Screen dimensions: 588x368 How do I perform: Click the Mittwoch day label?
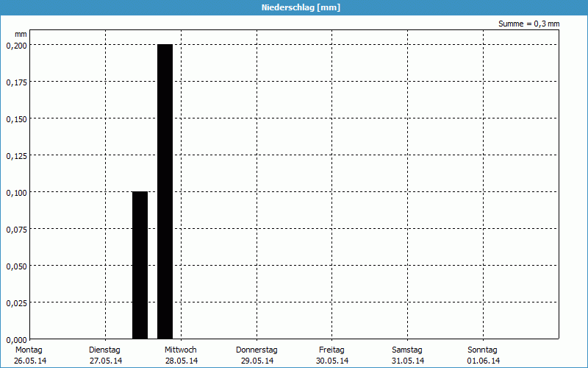[x=180, y=350]
